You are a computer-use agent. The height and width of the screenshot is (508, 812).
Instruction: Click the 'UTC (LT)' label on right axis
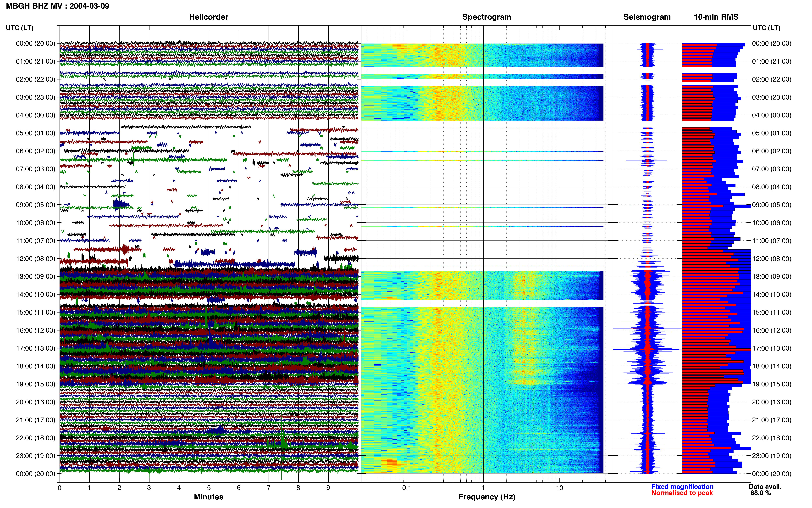(x=766, y=28)
